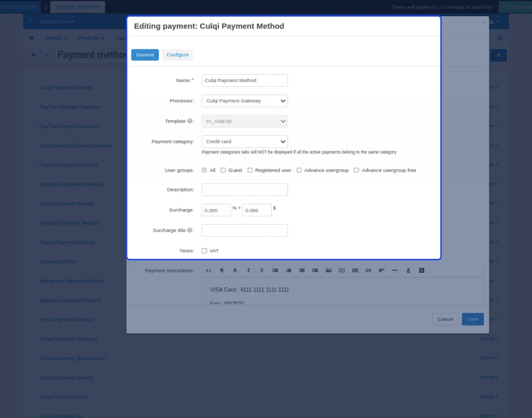Open Adyen Payment Method in the list
This screenshot has width=532, height=418.
(x=67, y=242)
